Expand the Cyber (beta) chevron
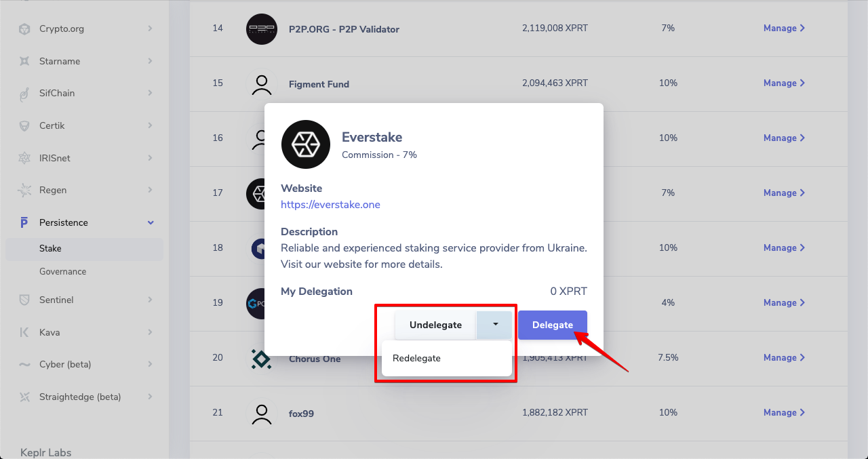 tap(150, 364)
